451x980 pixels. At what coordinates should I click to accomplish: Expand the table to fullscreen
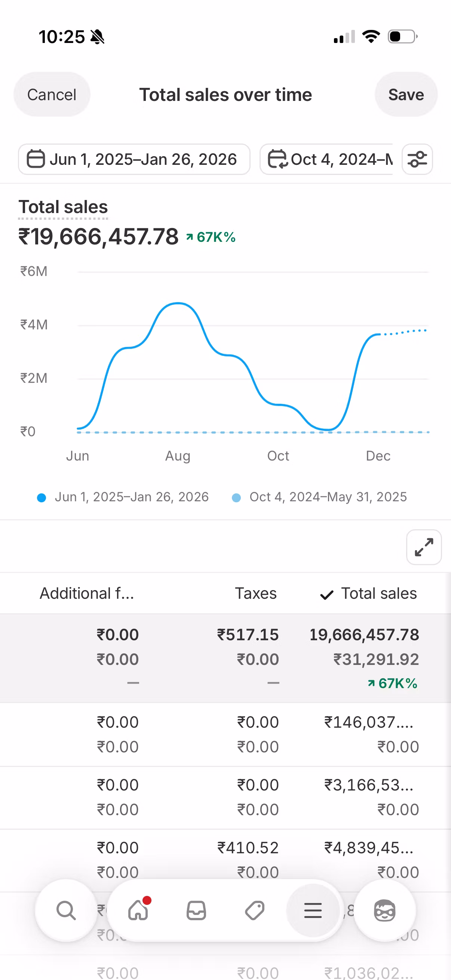424,547
